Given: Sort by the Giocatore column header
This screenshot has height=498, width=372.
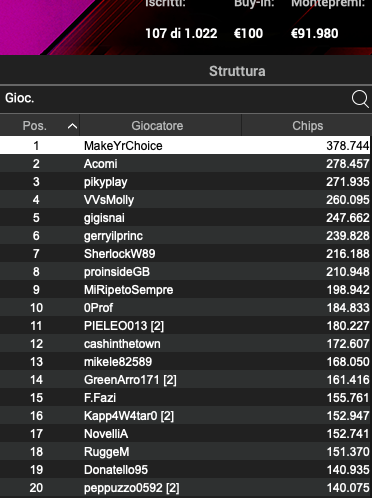Looking at the screenshot, I should (160, 126).
